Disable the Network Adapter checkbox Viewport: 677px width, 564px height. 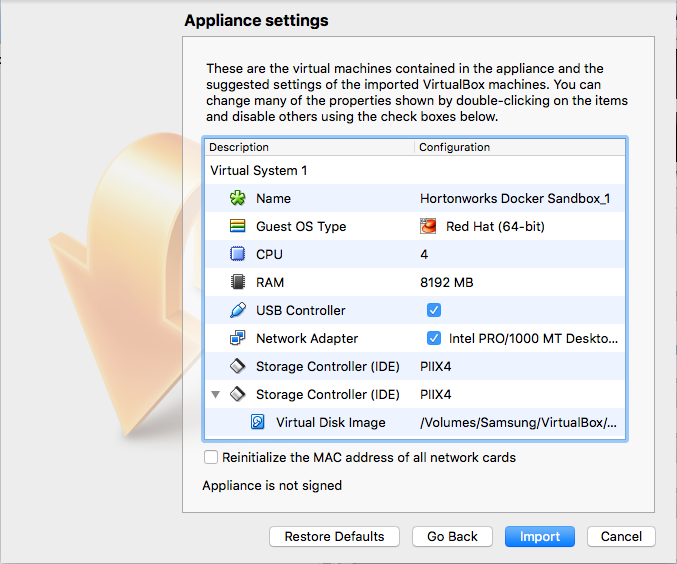[x=434, y=338]
